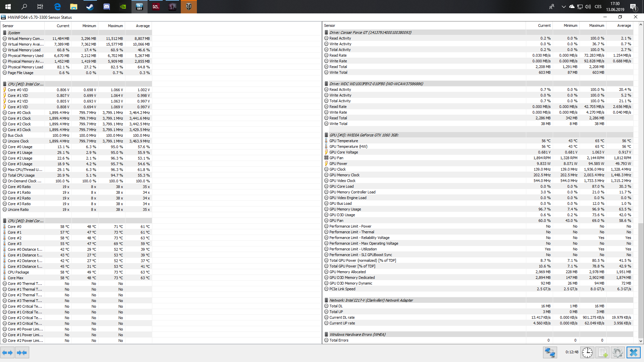Select the CPU Package temperature row

click(x=18, y=272)
